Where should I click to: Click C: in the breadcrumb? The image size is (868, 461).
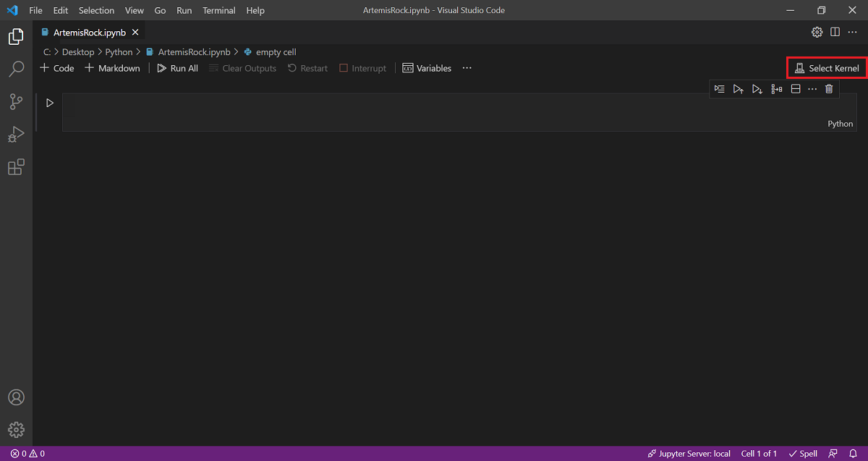pos(47,52)
